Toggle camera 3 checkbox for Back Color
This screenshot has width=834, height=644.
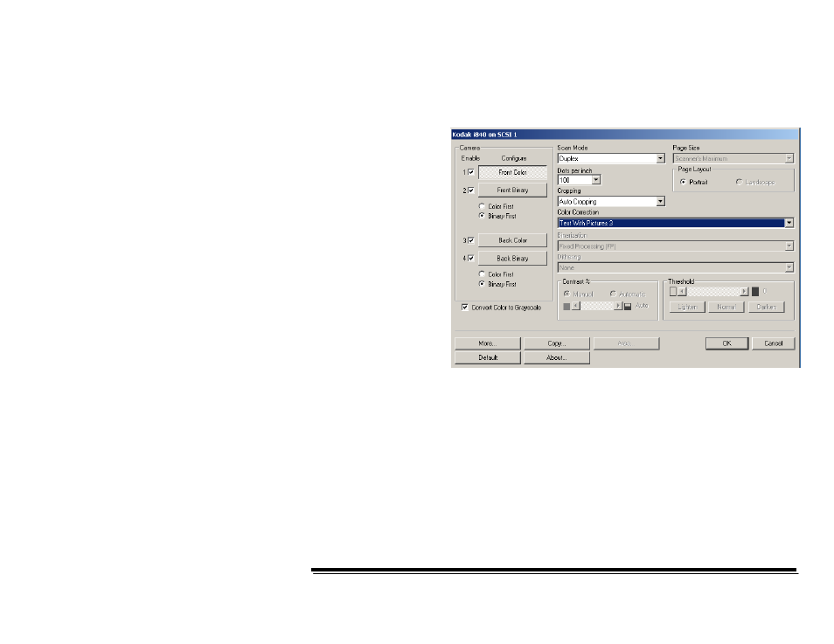click(470, 240)
